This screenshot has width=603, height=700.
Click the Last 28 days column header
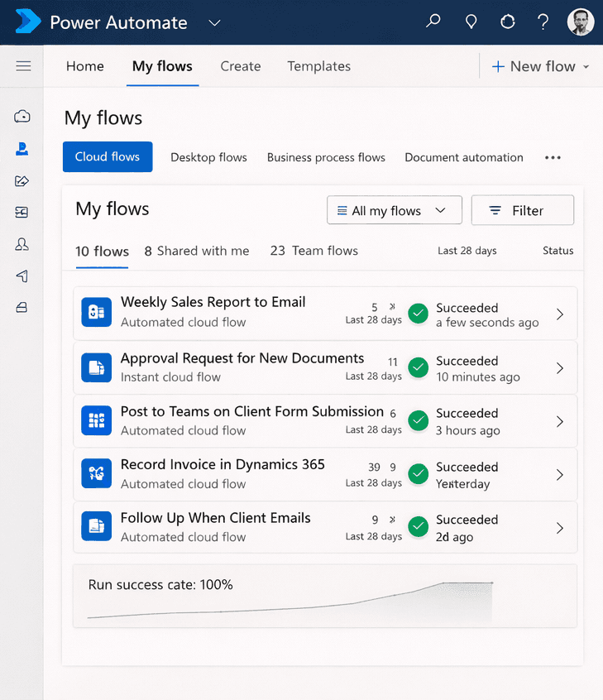(467, 251)
